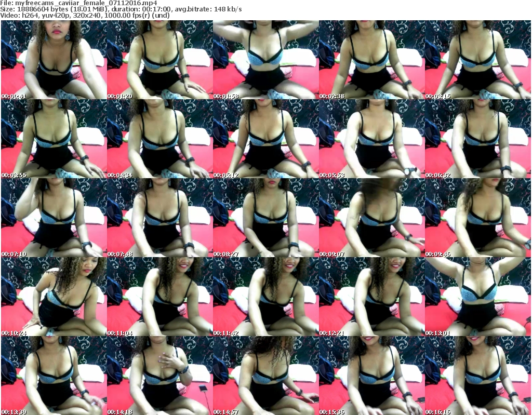Select the frame at 00:07:10
The image size is (532, 415).
(54, 218)
